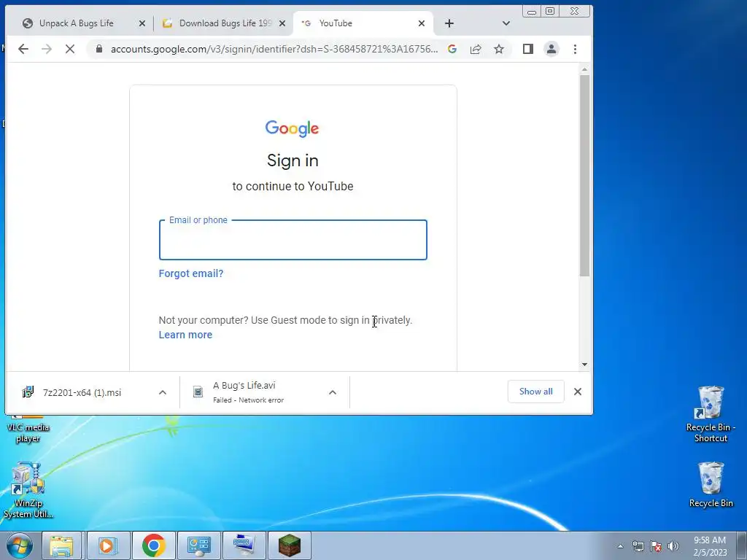Image resolution: width=747 pixels, height=560 pixels.
Task: Click the Show desktop strip in the taskbar
Action: 742,545
